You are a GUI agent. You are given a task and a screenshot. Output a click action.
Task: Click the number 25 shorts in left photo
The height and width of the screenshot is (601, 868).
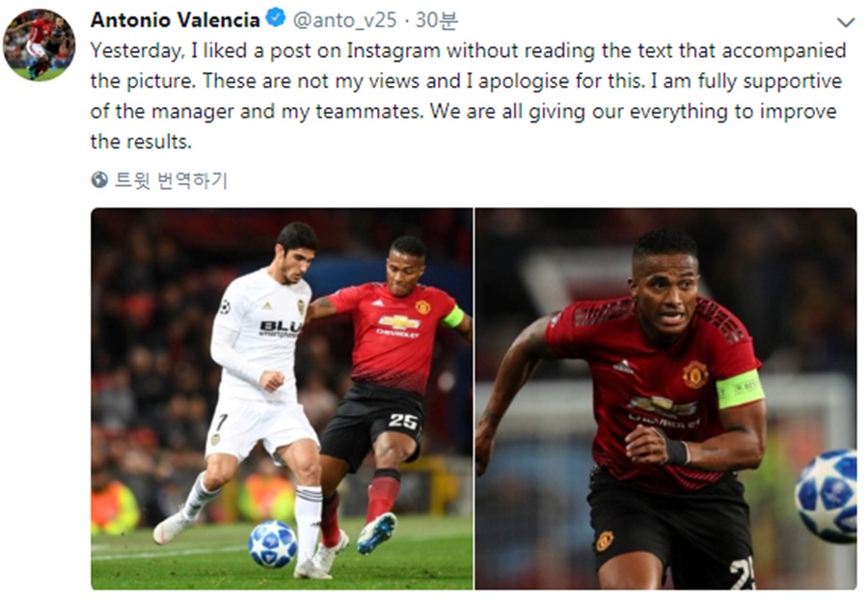pyautogui.click(x=402, y=423)
